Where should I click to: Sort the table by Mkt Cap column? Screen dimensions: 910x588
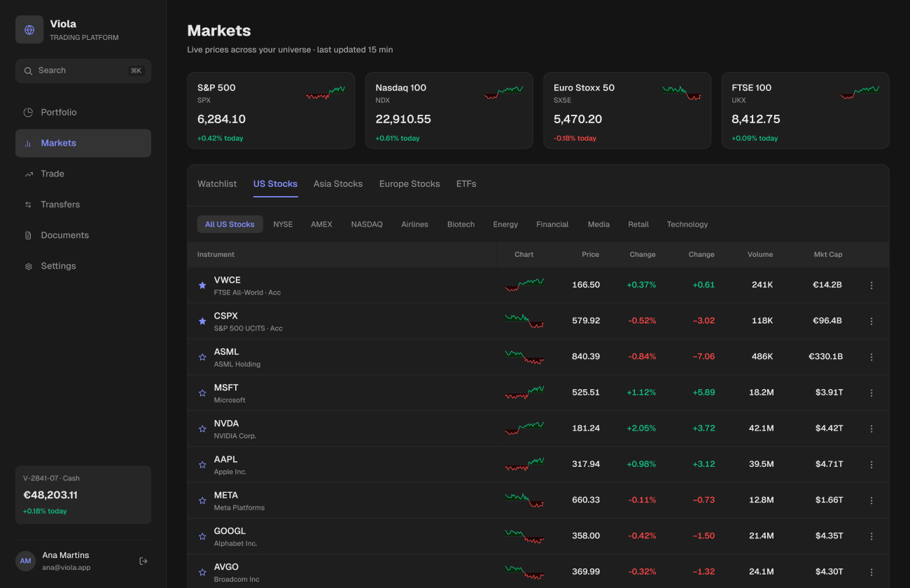pos(828,255)
